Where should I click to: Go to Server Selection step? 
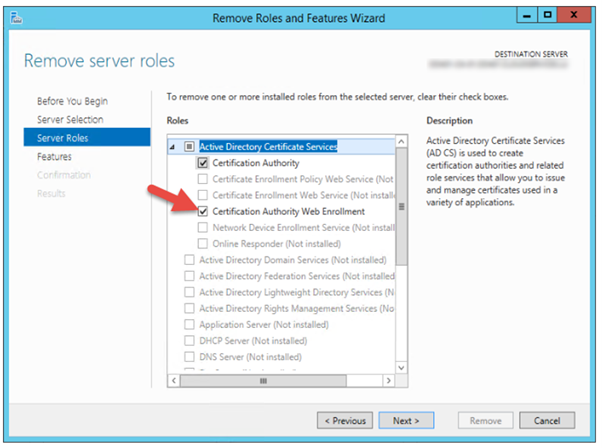(70, 120)
